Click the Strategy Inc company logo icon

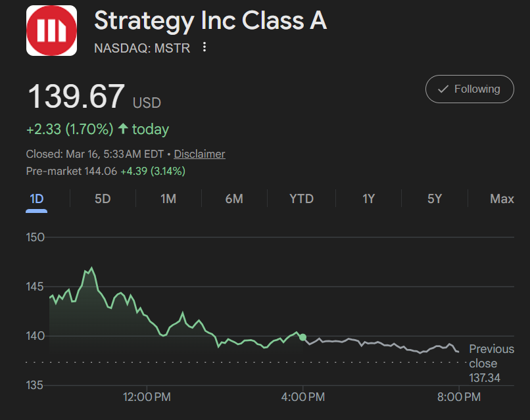51,30
